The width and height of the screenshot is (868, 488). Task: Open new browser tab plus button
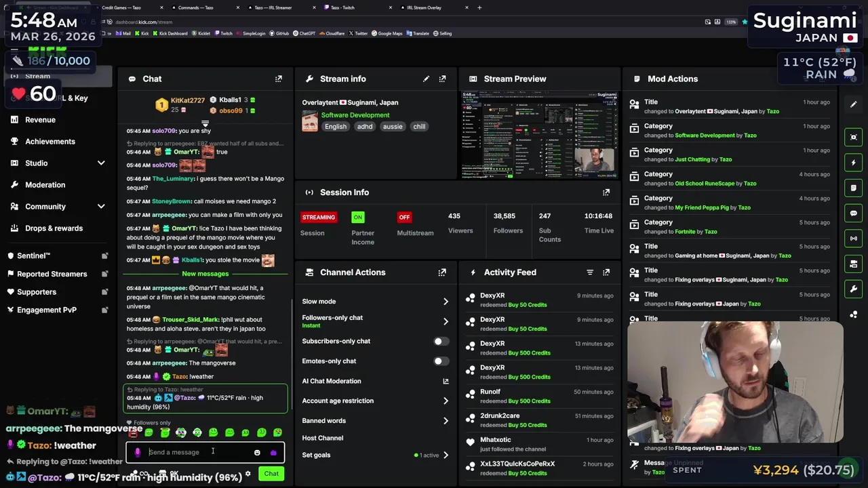pyautogui.click(x=479, y=7)
